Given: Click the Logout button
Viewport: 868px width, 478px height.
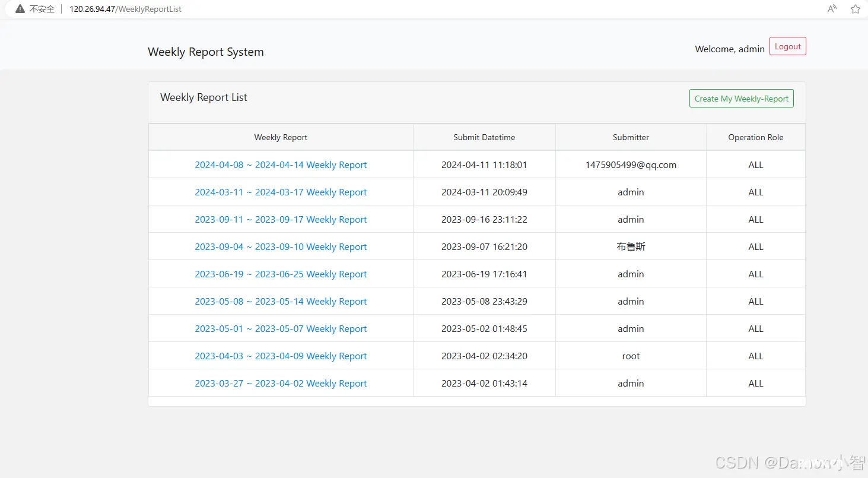Looking at the screenshot, I should [x=787, y=46].
